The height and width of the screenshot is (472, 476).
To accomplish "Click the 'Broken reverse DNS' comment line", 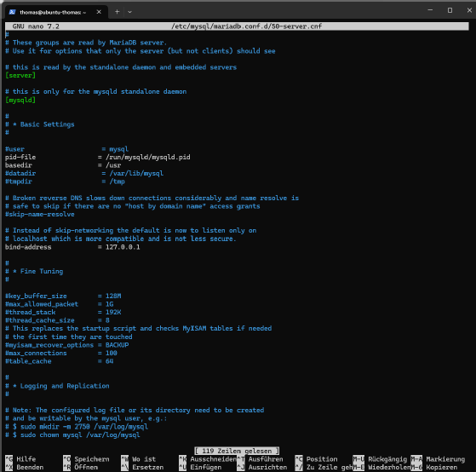I will tap(152, 198).
